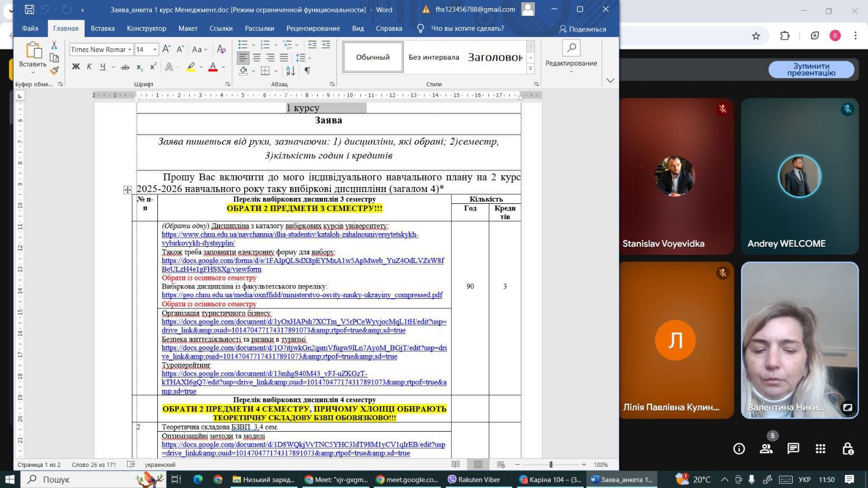Viewport: 868px width, 488px height.
Task: Decrease font size with the smaller A icon
Action: pos(181,49)
